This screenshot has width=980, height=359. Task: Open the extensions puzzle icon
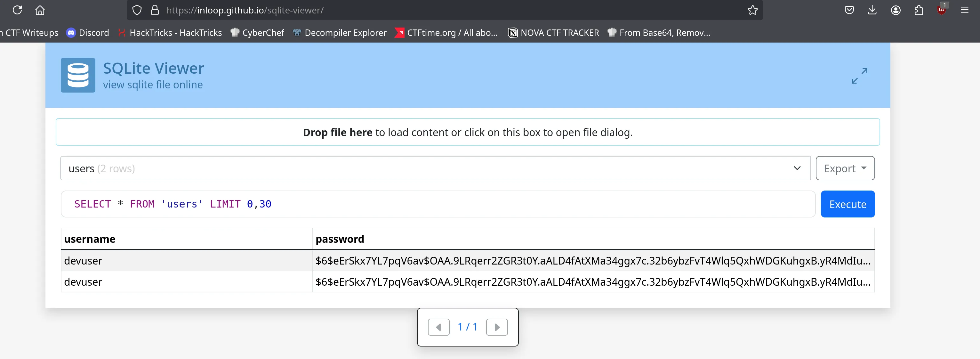click(x=919, y=10)
